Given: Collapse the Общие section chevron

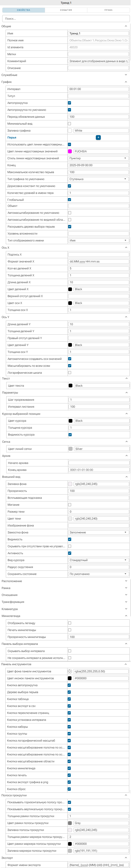Looking at the screenshot, I should click(x=126, y=26).
